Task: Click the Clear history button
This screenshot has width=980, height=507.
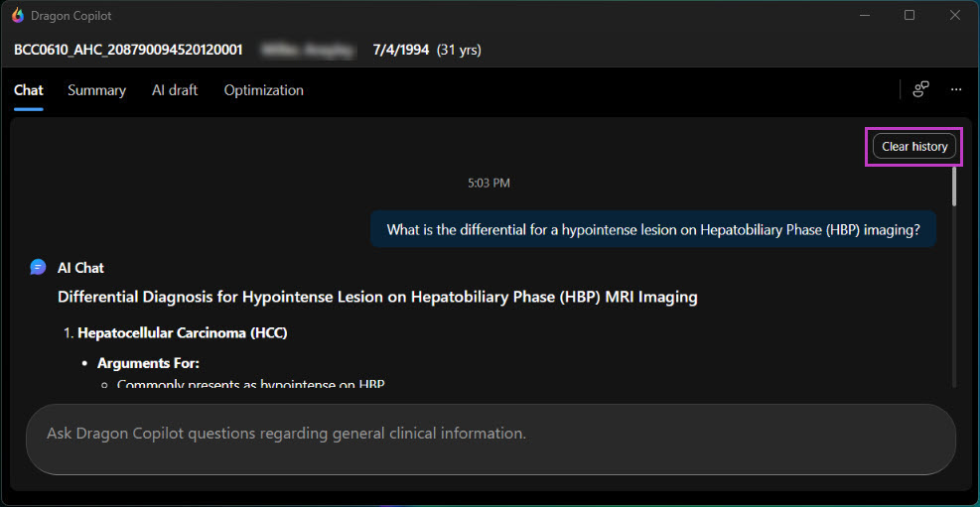Action: [914, 147]
